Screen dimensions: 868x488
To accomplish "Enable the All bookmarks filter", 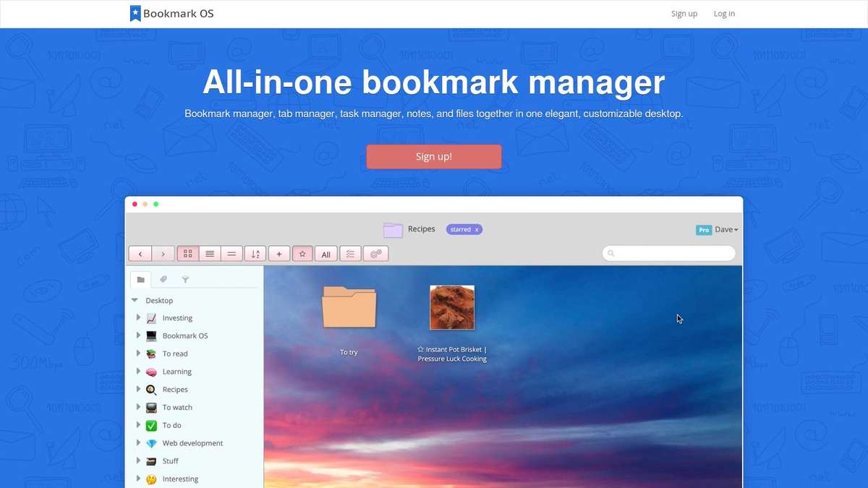I will click(325, 253).
